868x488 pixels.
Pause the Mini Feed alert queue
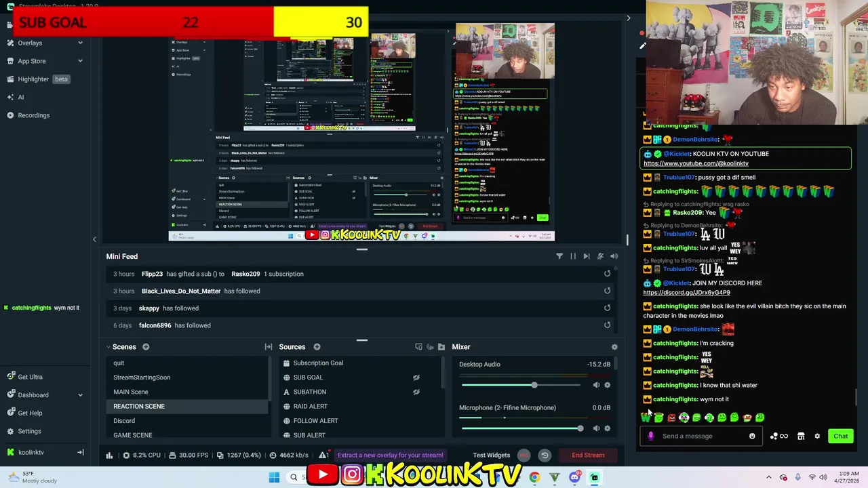coord(573,256)
